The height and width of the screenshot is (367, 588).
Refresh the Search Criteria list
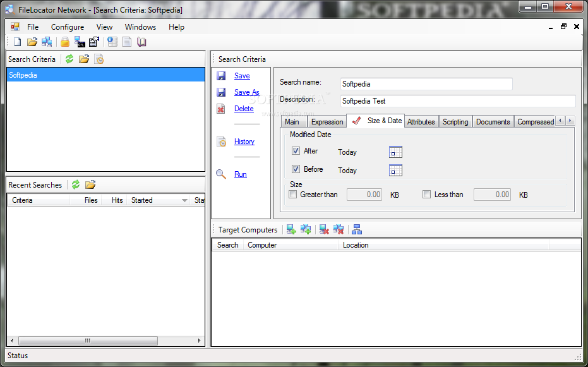point(69,59)
